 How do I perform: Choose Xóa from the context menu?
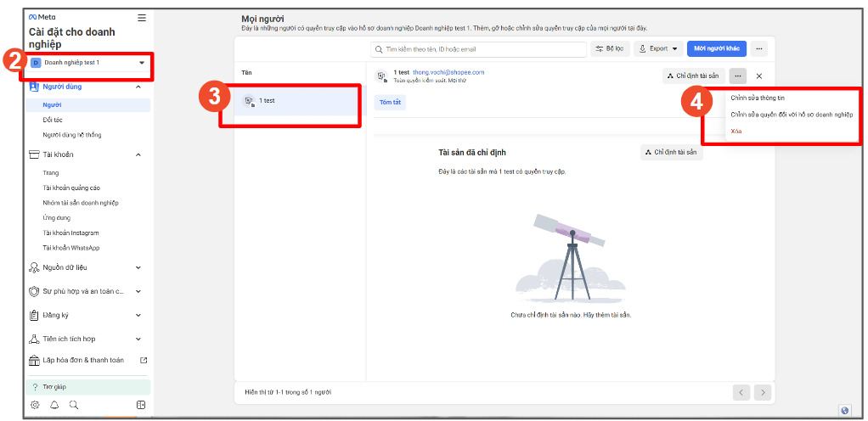click(736, 131)
